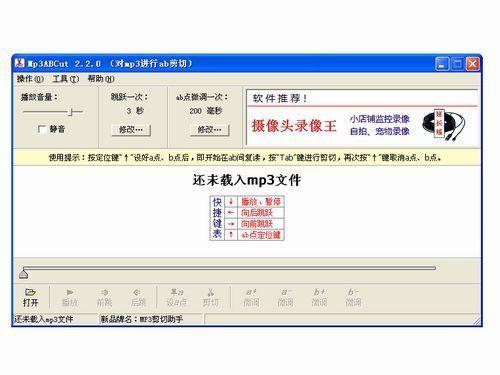Click status bar 还未载入mp3文件 entry
Viewport: 500px width, 375px height.
click(44, 319)
